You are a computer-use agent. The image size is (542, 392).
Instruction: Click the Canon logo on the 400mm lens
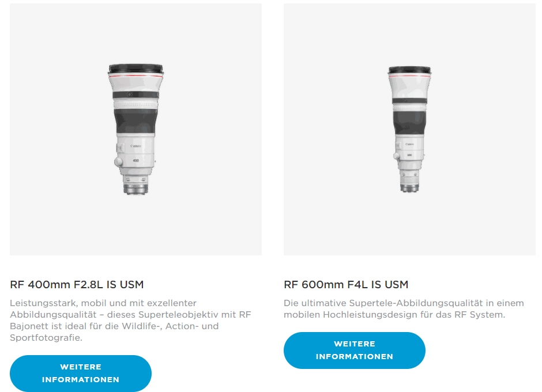pos(136,146)
